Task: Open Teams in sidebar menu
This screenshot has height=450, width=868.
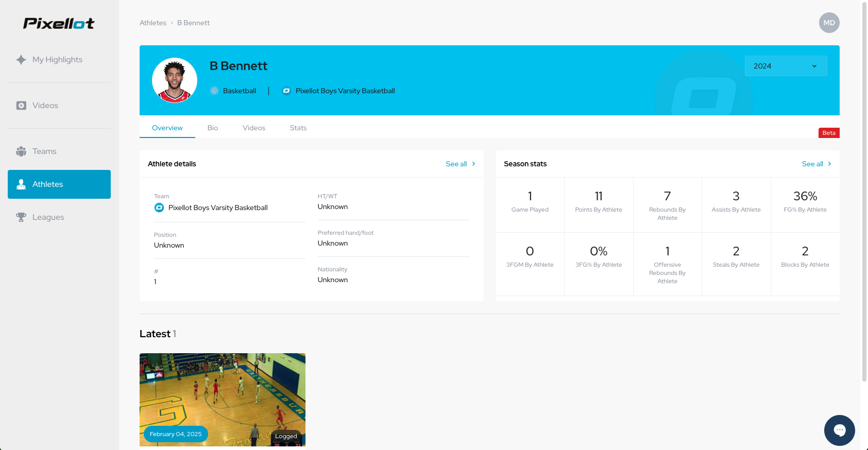Action: coord(59,151)
